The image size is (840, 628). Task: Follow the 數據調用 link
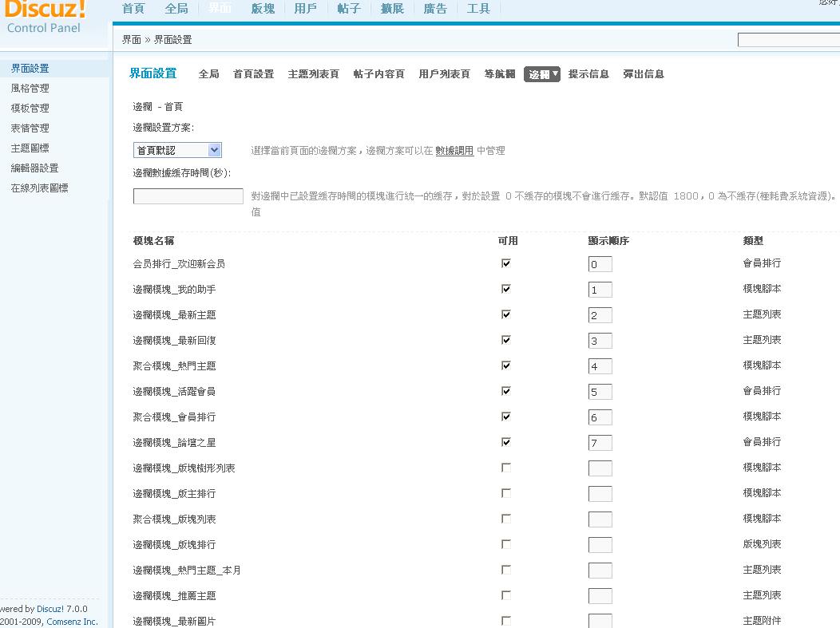[x=454, y=151]
